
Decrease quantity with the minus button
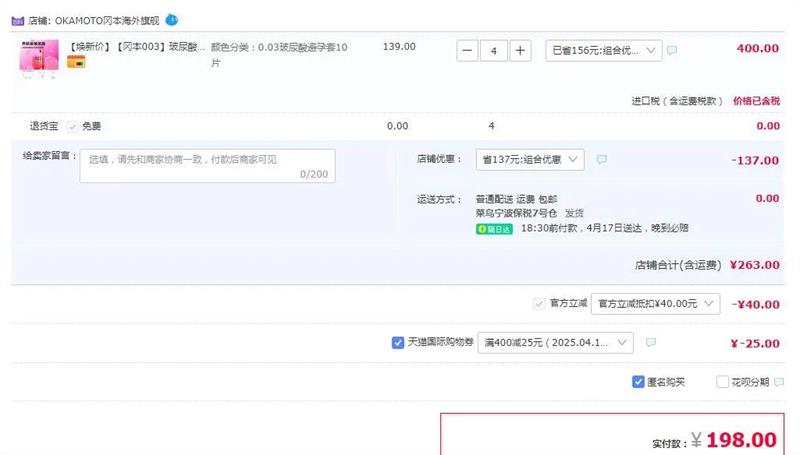pos(468,50)
